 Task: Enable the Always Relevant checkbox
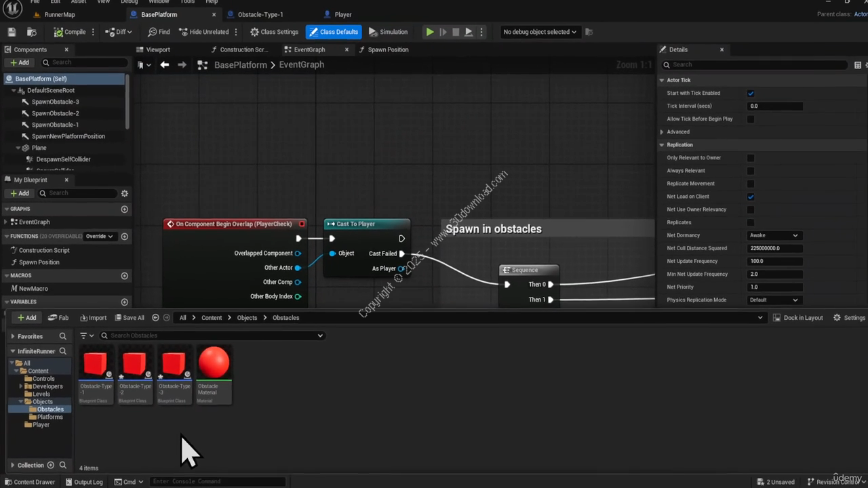tap(750, 171)
